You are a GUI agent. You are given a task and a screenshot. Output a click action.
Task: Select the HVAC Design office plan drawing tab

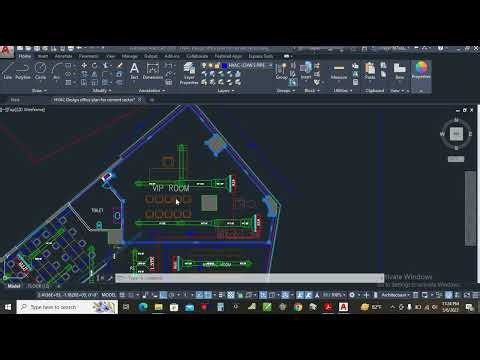[x=94, y=100]
